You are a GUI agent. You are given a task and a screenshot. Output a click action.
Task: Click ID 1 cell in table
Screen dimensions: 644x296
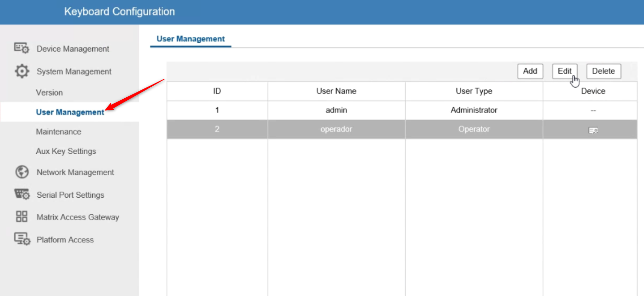[217, 110]
